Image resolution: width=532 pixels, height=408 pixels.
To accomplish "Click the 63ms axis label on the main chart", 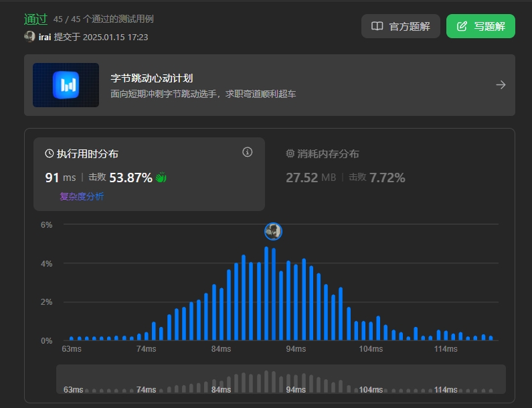I will pyautogui.click(x=72, y=349).
